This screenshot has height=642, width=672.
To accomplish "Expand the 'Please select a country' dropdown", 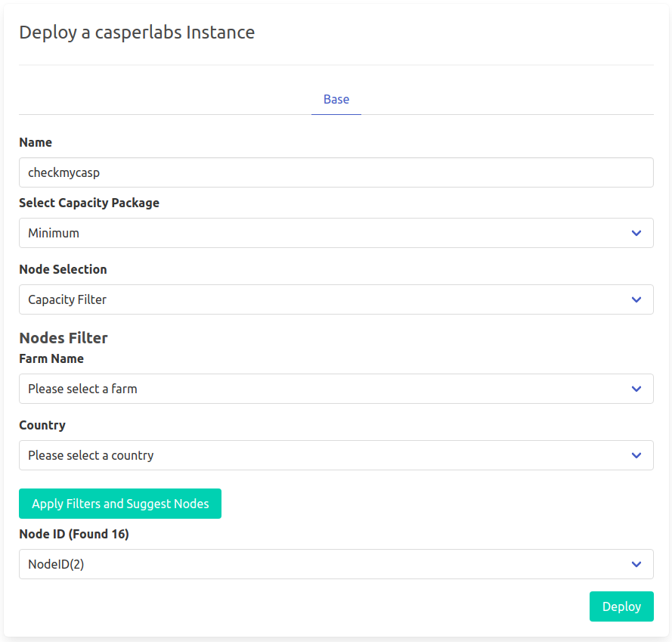I will (336, 455).
